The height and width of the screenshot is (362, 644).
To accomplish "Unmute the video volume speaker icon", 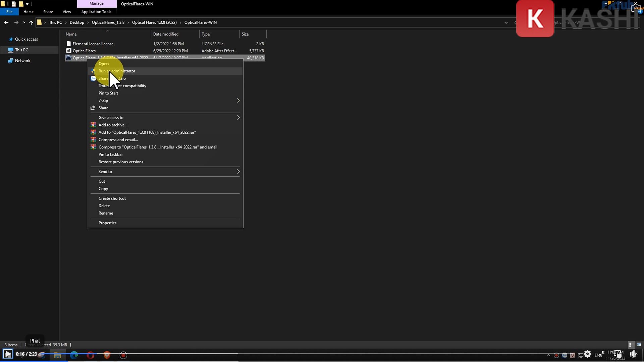I will (x=633, y=354).
